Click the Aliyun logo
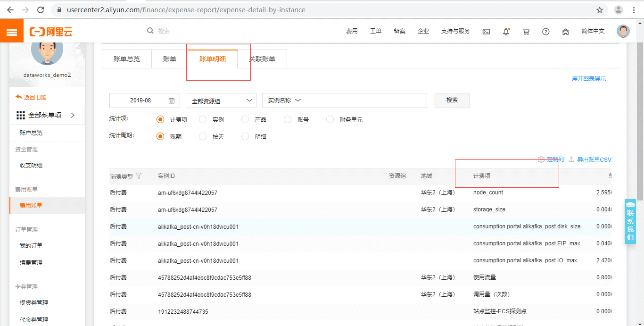The width and height of the screenshot is (644, 326). (51, 32)
